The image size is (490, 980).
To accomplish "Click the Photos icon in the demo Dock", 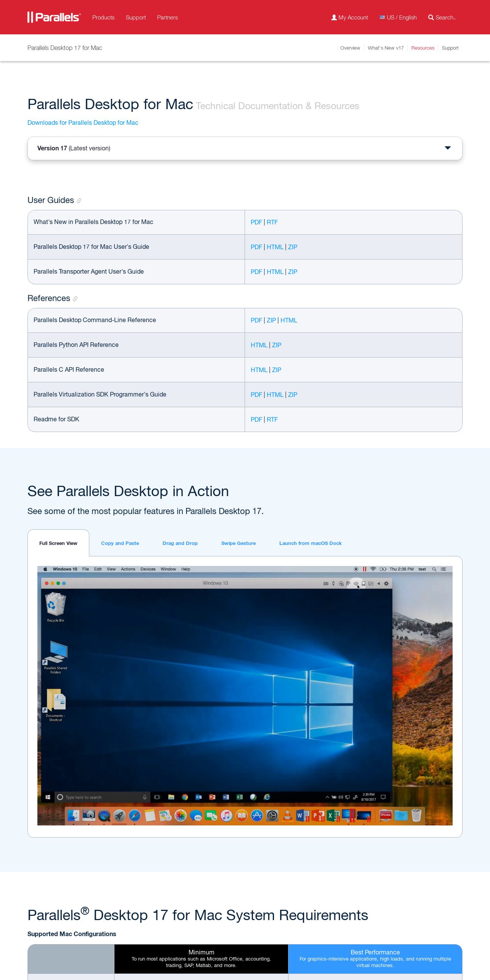I will point(181,816).
